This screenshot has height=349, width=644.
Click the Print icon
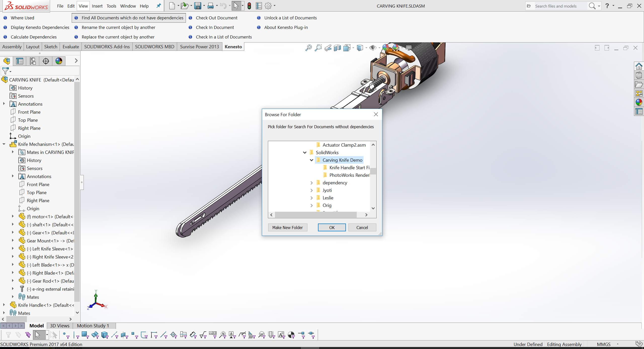211,6
